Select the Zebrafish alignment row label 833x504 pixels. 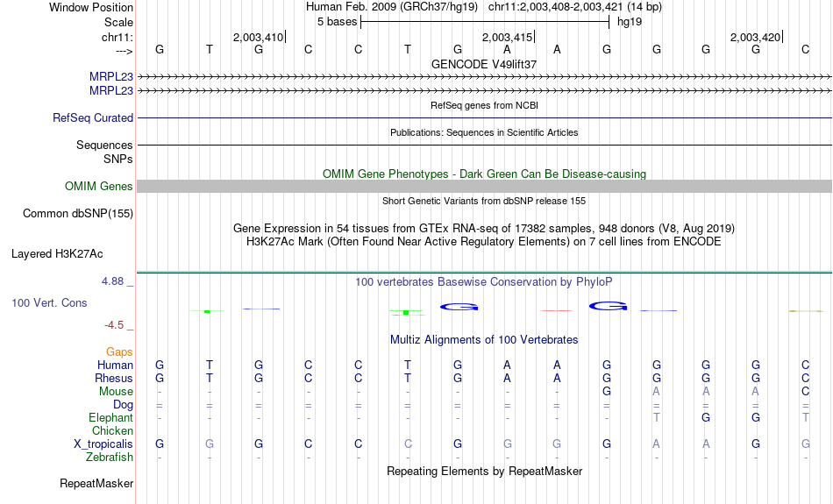[x=110, y=458]
